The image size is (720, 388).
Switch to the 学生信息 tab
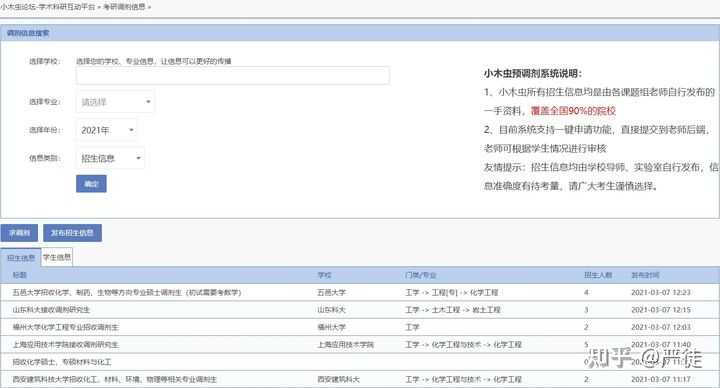coord(57,257)
